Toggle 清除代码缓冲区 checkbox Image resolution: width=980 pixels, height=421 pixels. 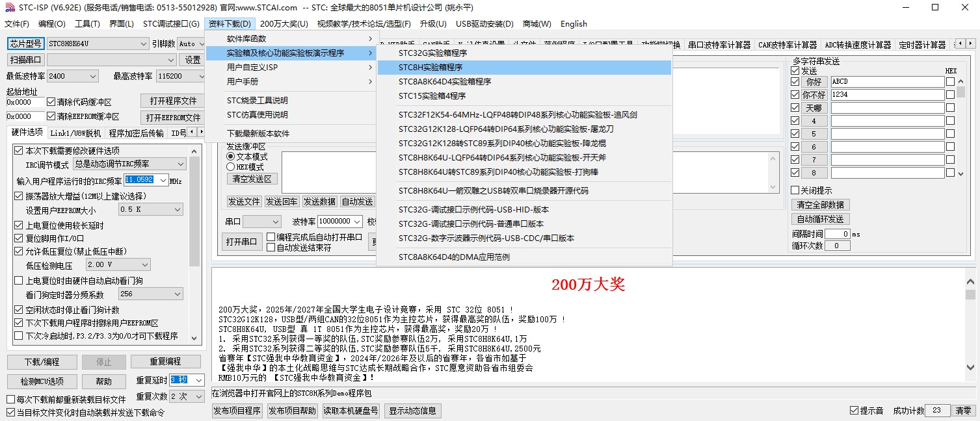51,102
